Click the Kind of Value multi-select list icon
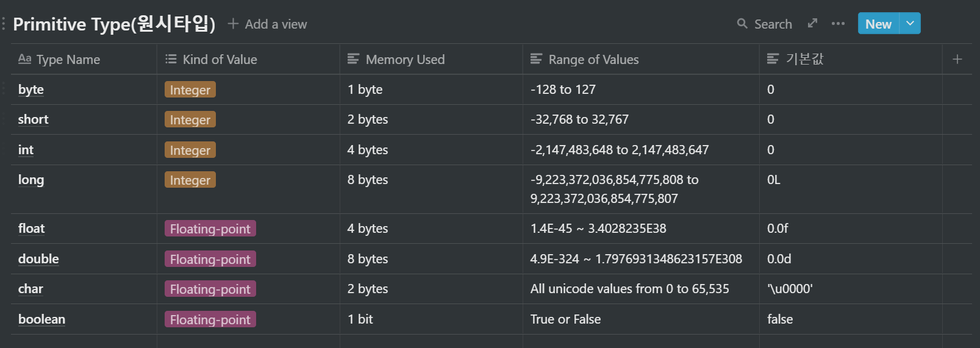 [171, 59]
